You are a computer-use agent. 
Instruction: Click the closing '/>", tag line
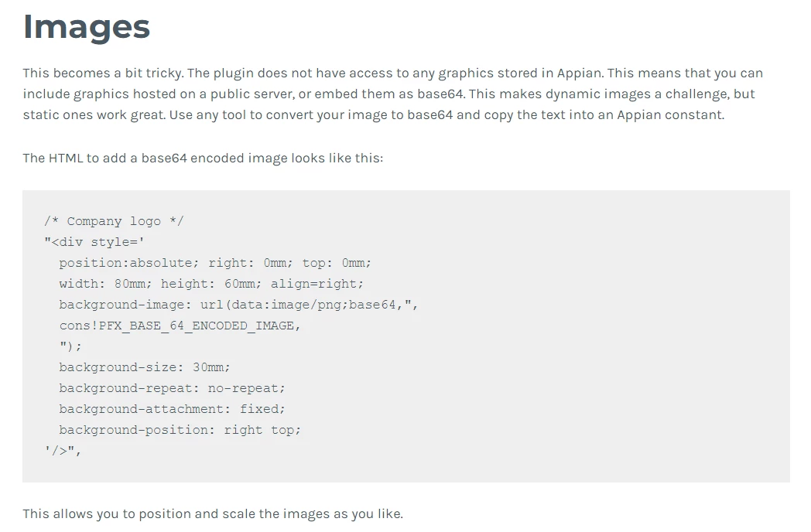63,451
